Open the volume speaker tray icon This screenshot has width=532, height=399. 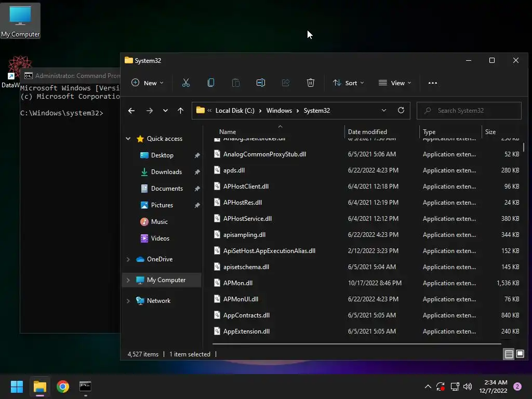pyautogui.click(x=468, y=387)
